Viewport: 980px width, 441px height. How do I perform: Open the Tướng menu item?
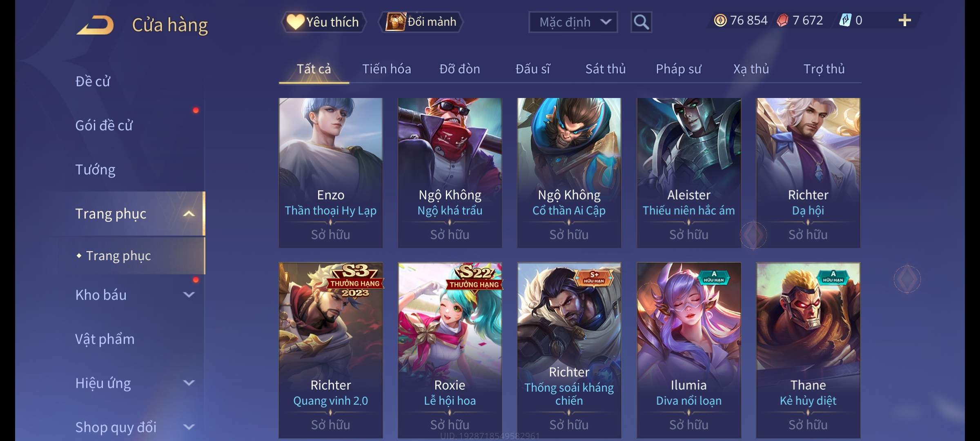(x=95, y=169)
